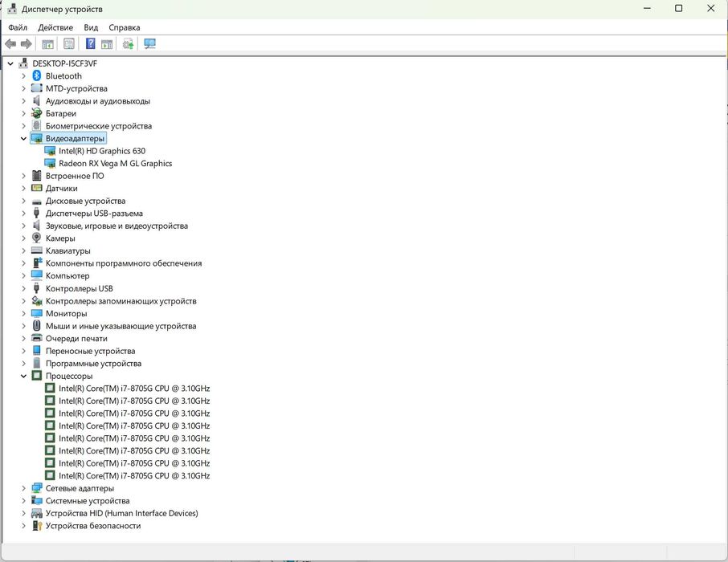Click the Сетевые адаптеры network icon
This screenshot has width=728, height=562.
pos(37,488)
